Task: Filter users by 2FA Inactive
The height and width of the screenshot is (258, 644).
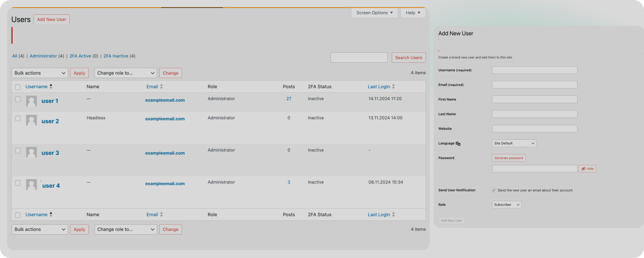Action: [116, 56]
